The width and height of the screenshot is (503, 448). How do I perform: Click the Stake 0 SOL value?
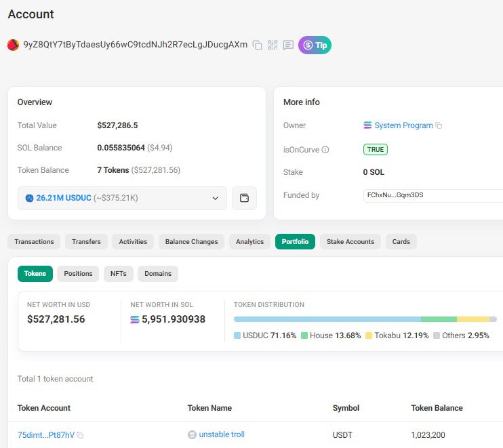click(374, 172)
